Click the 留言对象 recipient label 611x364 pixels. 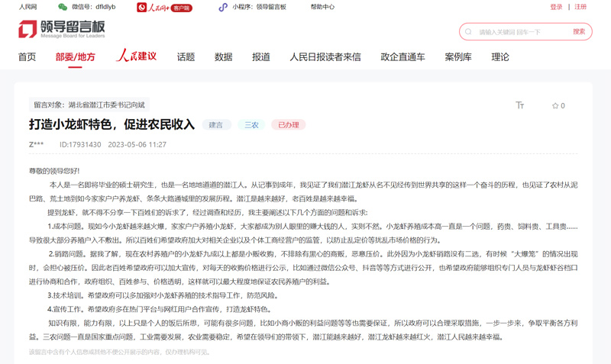pyautogui.click(x=89, y=105)
